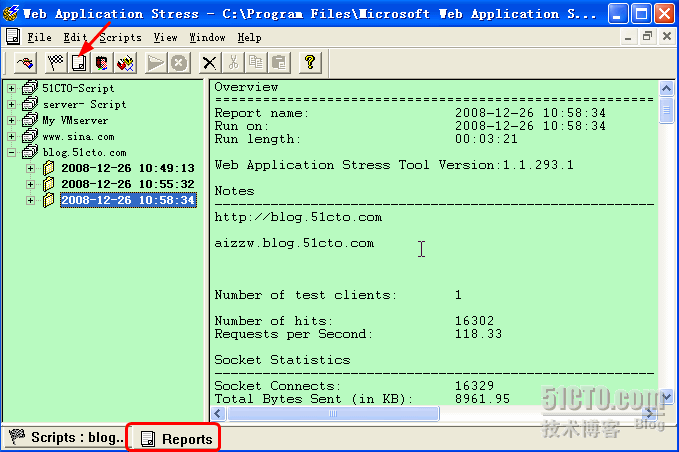Click the 51CTO-Script stacked pages icon

pos(30,88)
